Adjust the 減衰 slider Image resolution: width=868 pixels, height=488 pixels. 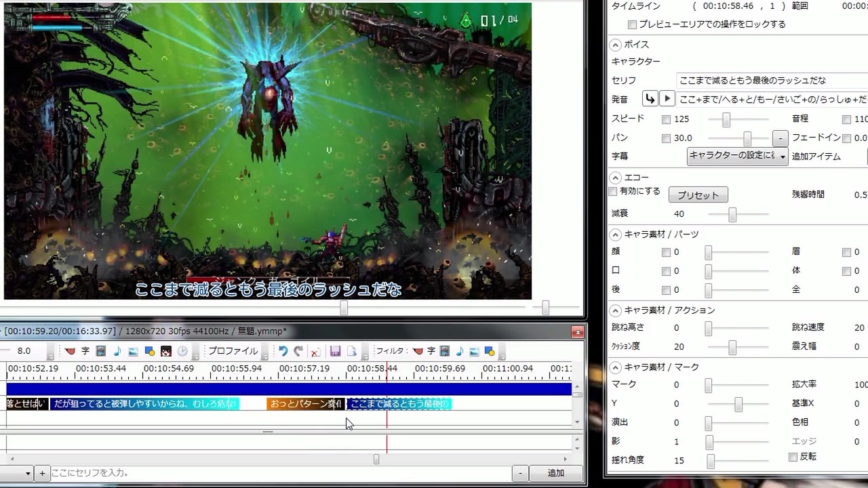[x=732, y=214]
